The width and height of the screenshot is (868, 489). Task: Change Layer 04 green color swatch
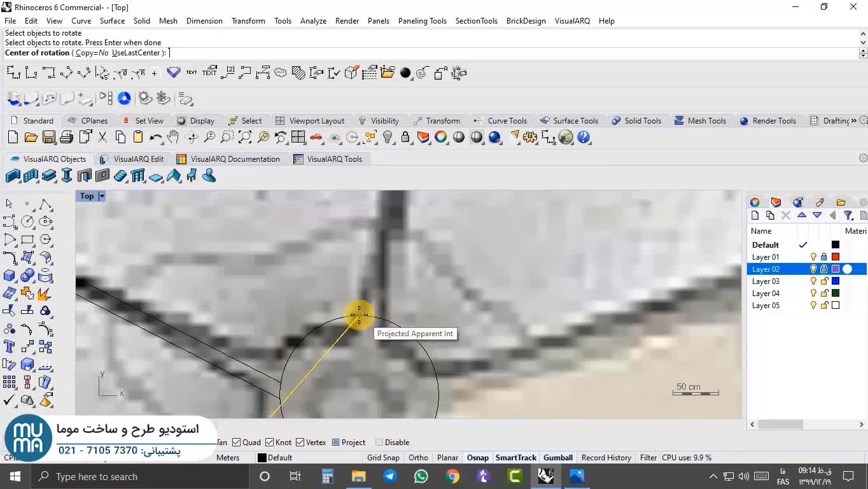[x=836, y=294]
